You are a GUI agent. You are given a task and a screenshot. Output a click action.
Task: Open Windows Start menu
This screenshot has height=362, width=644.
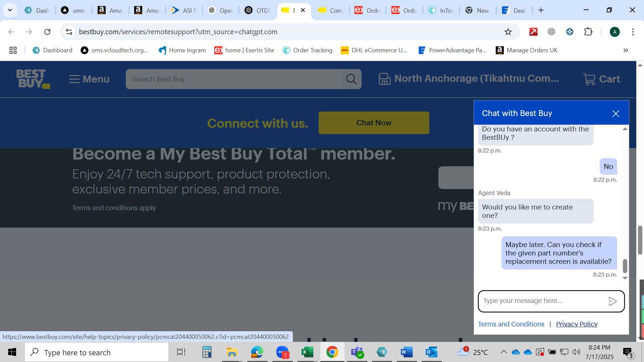(x=12, y=352)
